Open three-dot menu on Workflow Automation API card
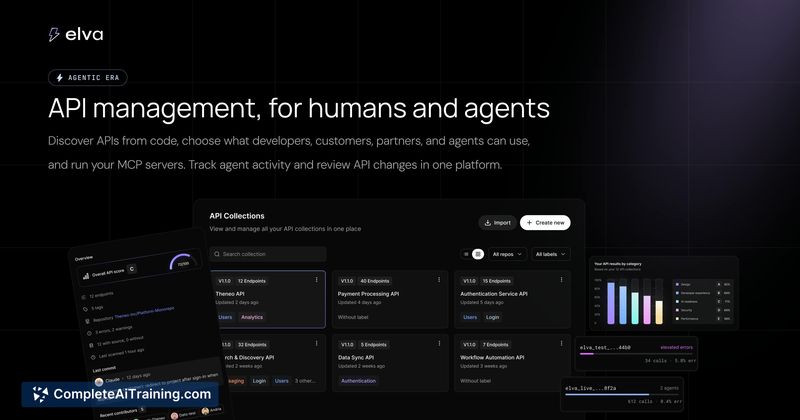The image size is (800, 420). click(x=561, y=343)
